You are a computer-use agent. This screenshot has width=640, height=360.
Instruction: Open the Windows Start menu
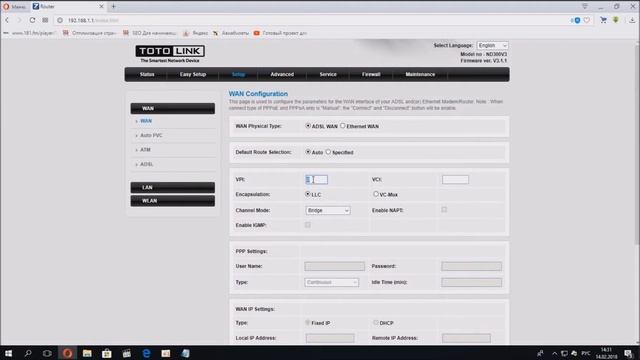(8, 353)
